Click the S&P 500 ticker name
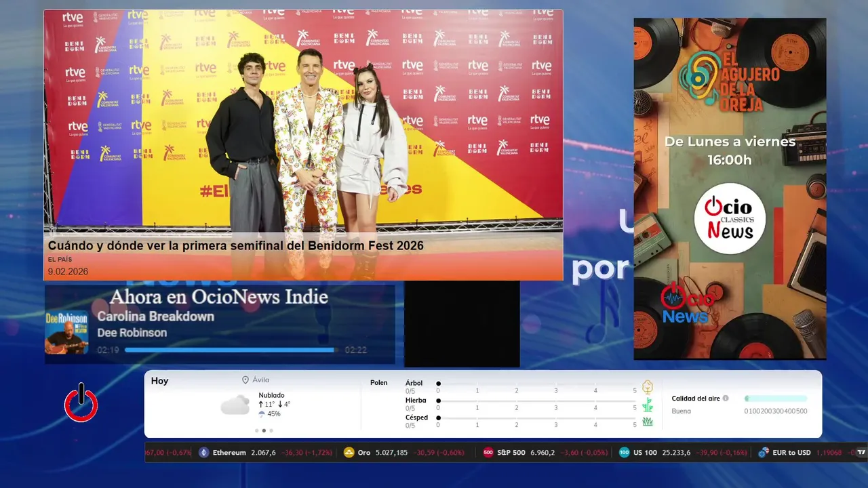 [x=511, y=453]
